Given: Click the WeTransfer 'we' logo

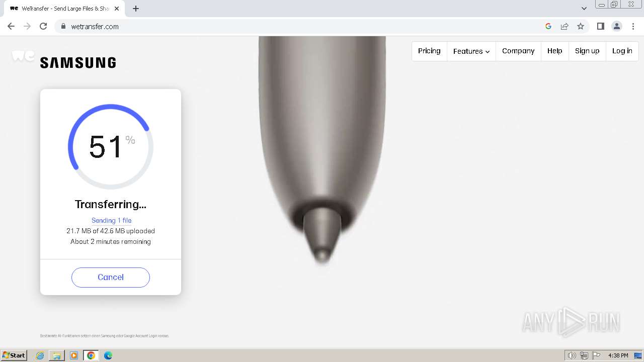Looking at the screenshot, I should click(x=23, y=56).
